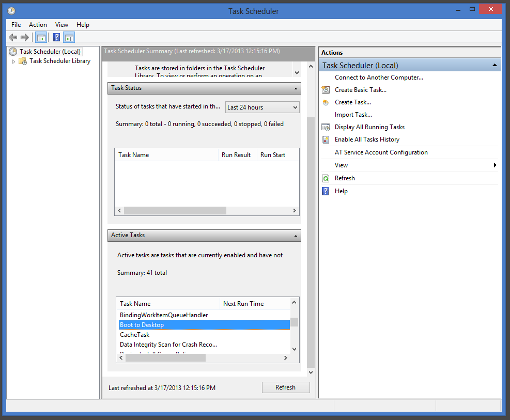The height and width of the screenshot is (420, 510).
Task: Expand the Task Scheduler Library tree node
Action: (x=13, y=61)
